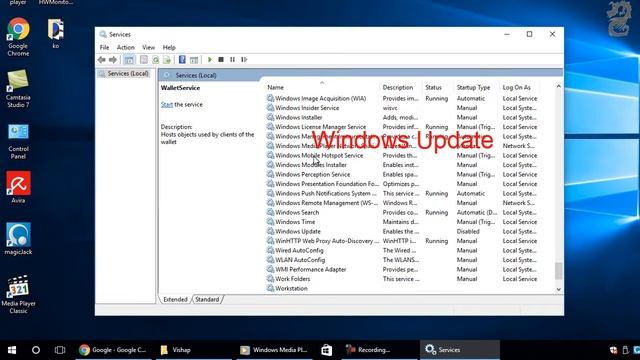Toggle Show/Hide Console Tree toolbar icon
The height and width of the screenshot is (360, 640).
pyautogui.click(x=129, y=60)
